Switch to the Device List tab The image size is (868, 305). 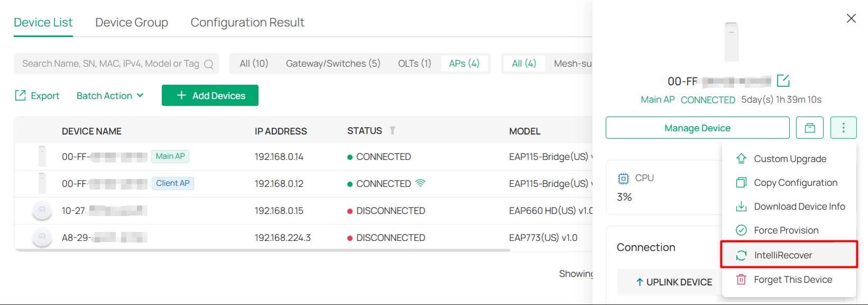tap(43, 22)
